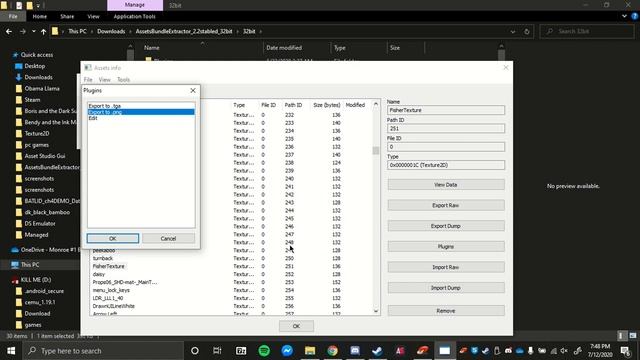Refresh the Explorer folder view

click(x=527, y=31)
